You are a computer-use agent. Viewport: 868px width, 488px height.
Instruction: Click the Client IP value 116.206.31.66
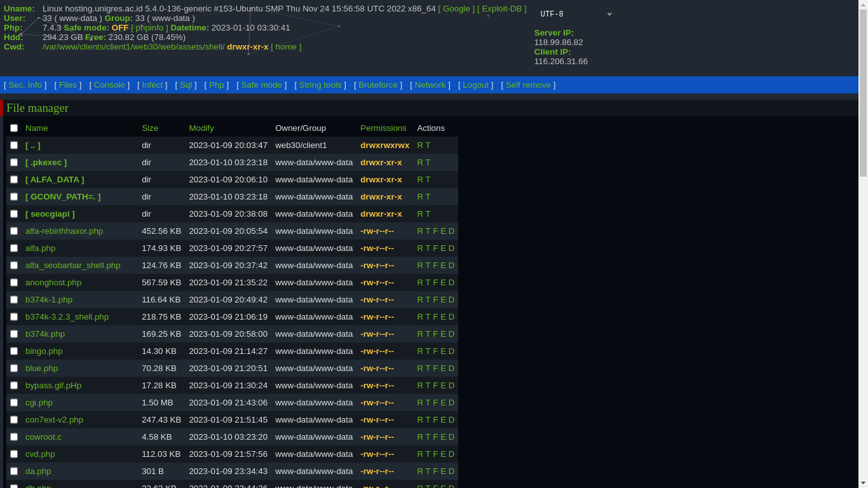click(561, 62)
